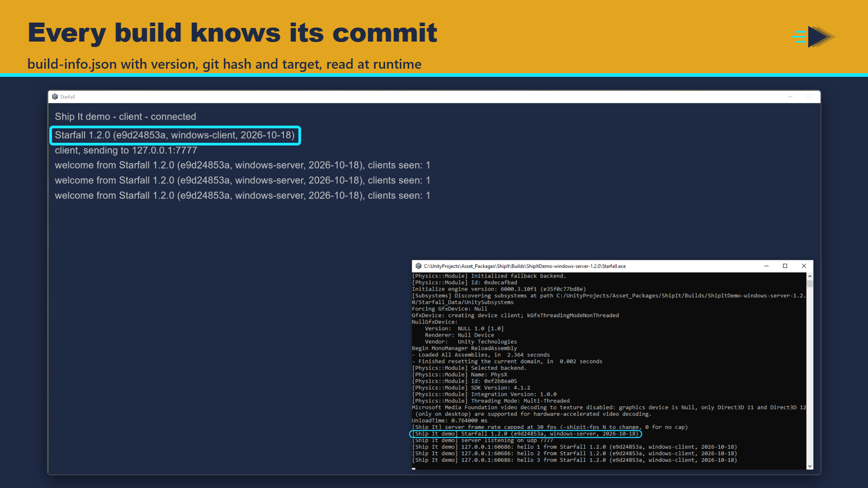Click the play arrow logo in slide header

coord(814,37)
